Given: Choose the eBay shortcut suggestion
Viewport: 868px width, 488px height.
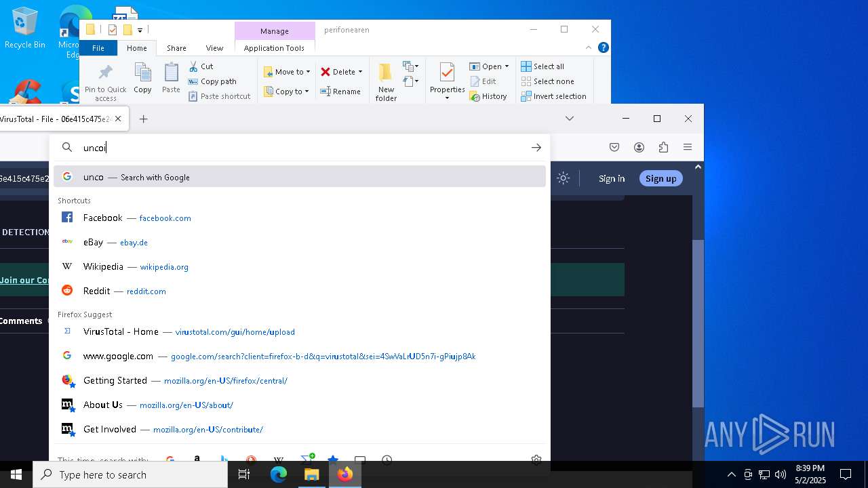Looking at the screenshot, I should [300, 242].
